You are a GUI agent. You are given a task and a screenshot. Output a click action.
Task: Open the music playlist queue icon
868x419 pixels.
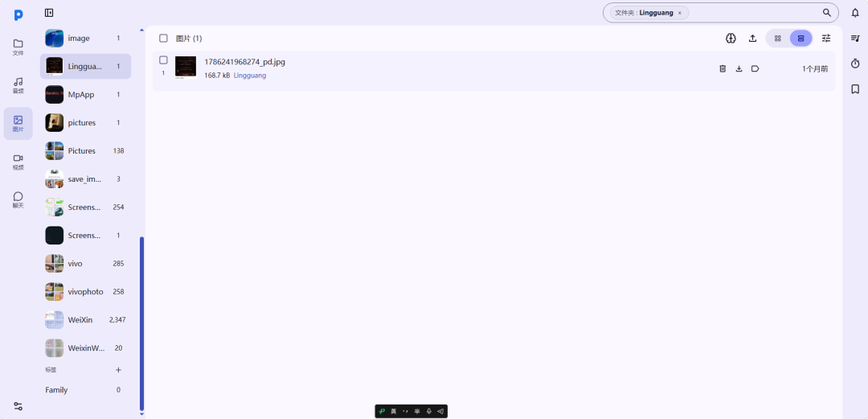(855, 39)
